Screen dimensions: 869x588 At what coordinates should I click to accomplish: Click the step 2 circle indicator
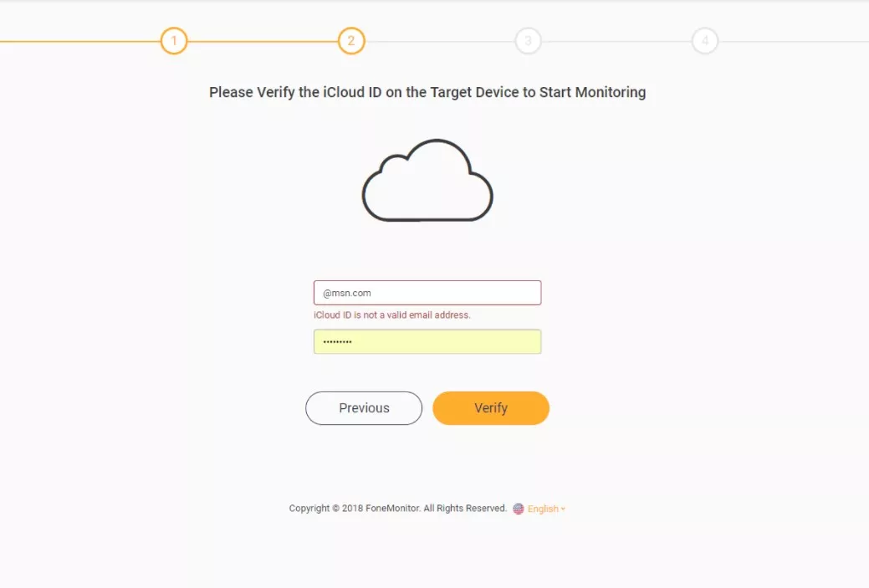pos(351,41)
